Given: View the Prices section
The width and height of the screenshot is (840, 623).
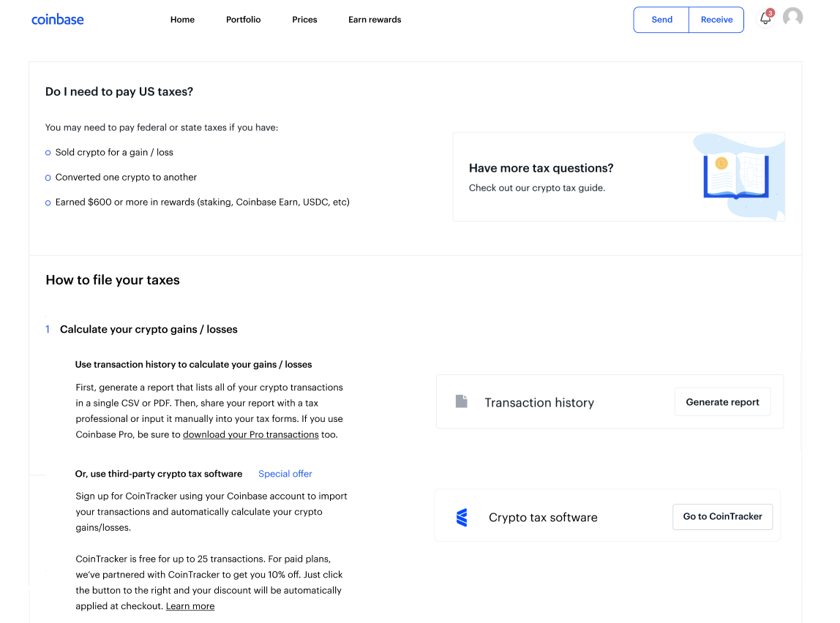Looking at the screenshot, I should click(x=304, y=20).
